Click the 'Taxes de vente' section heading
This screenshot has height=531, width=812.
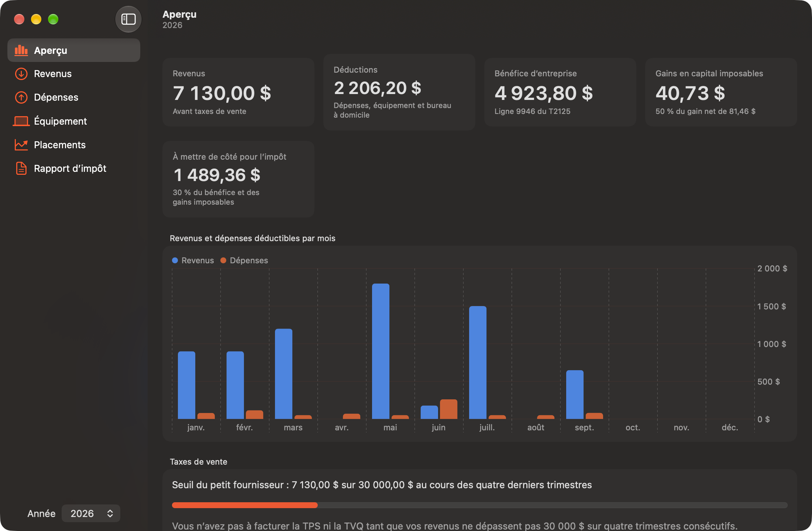pos(199,462)
